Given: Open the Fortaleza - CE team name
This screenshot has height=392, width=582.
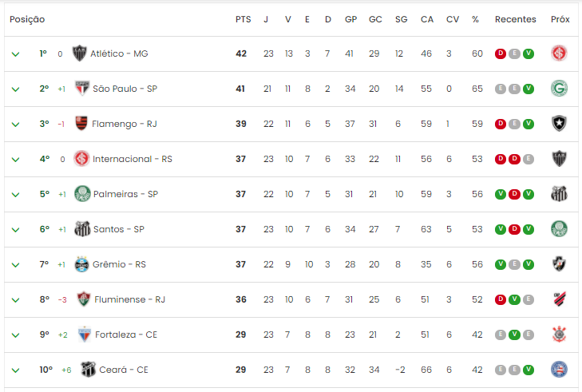Looking at the screenshot, I should (x=126, y=335).
